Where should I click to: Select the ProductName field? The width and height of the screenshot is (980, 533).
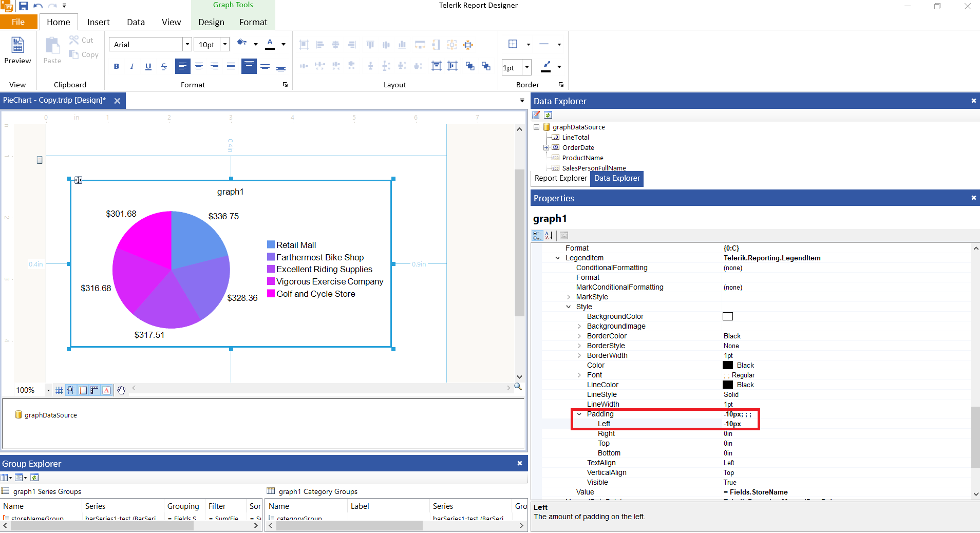(582, 158)
